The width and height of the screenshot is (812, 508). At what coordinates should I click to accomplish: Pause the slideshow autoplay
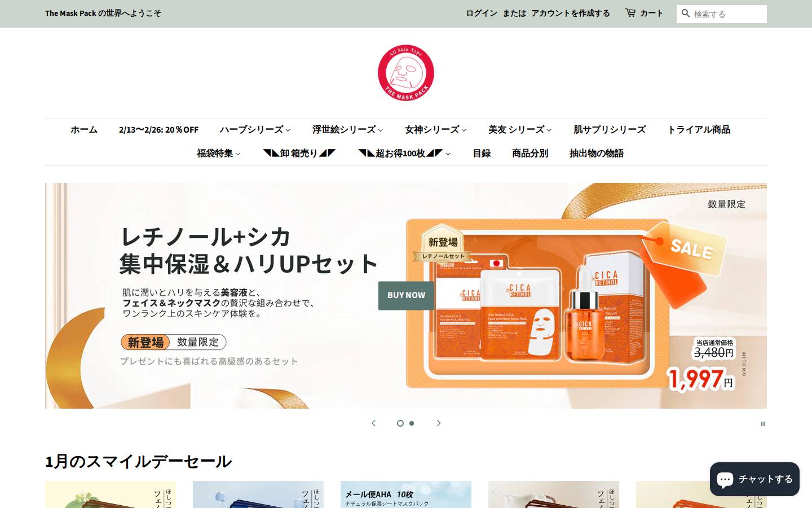pyautogui.click(x=762, y=424)
